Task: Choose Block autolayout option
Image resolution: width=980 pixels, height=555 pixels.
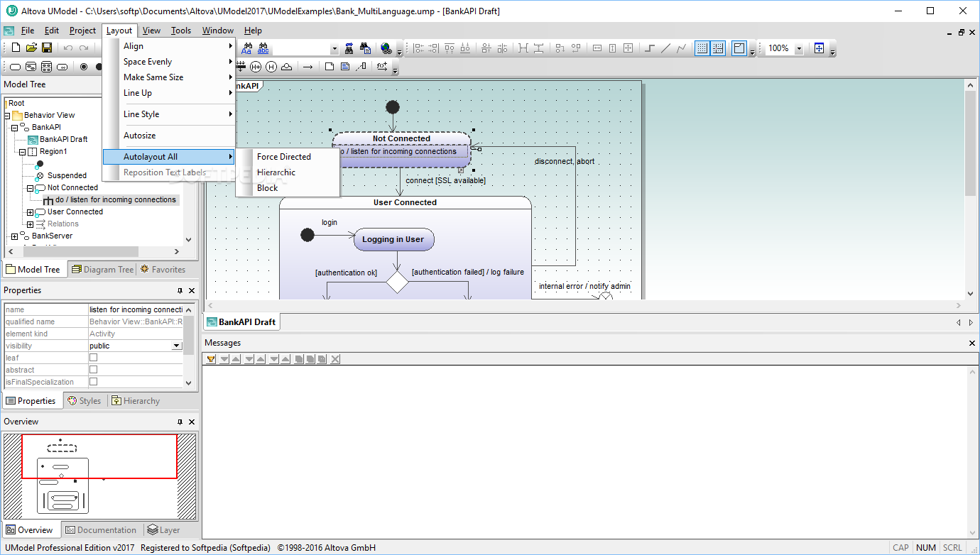Action: point(268,188)
